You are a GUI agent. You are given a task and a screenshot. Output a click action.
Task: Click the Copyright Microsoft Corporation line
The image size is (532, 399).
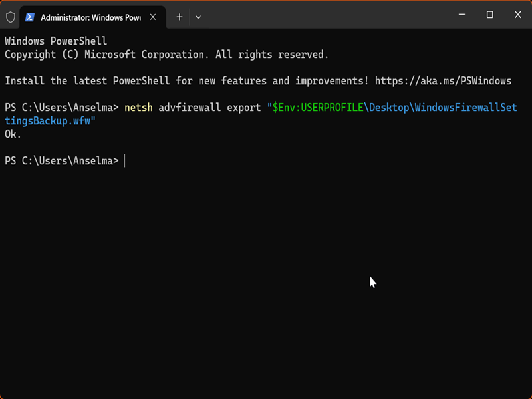(166, 55)
